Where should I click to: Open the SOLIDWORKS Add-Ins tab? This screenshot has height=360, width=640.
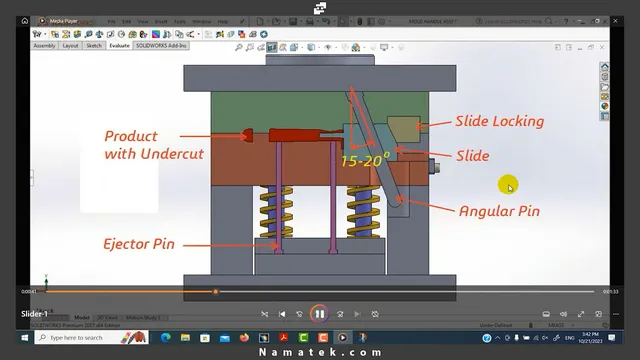click(161, 46)
